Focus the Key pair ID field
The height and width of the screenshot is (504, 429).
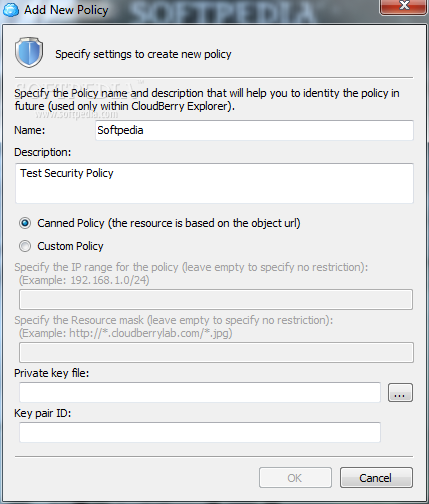click(200, 432)
